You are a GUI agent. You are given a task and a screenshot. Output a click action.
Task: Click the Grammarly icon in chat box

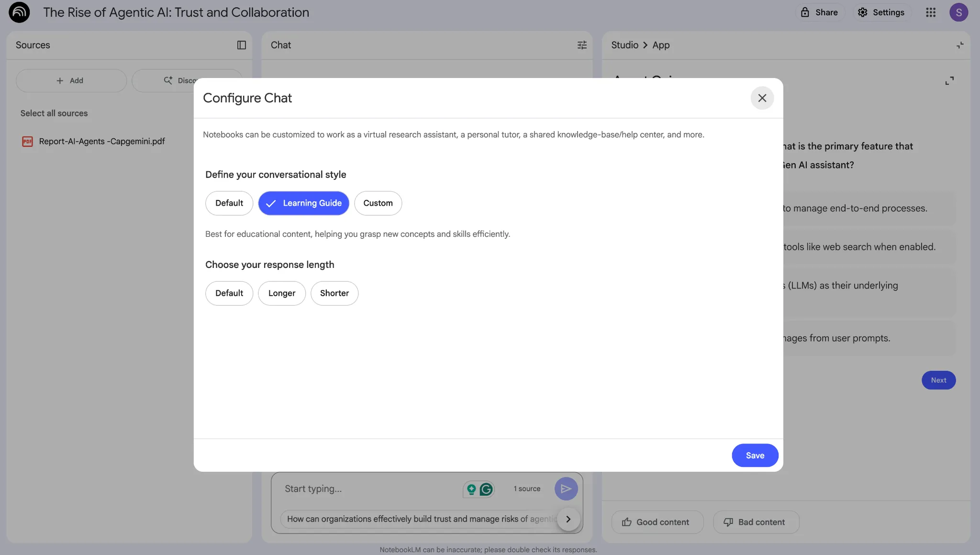[486, 489]
